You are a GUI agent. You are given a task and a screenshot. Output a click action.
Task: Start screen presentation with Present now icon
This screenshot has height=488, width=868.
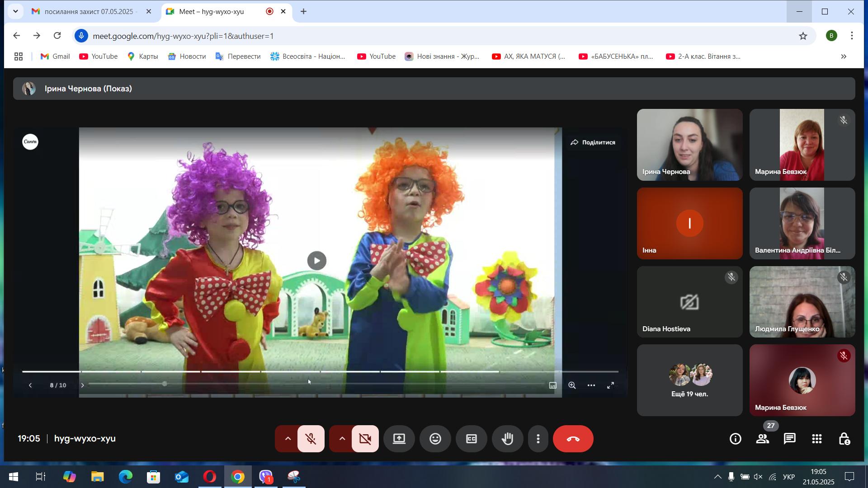pyautogui.click(x=399, y=439)
